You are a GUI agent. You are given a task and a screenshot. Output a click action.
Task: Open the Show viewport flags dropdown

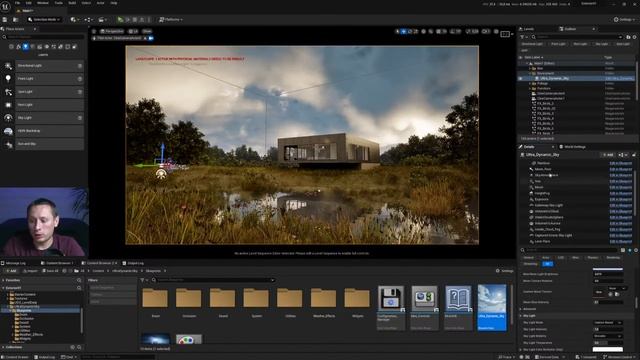point(147,31)
